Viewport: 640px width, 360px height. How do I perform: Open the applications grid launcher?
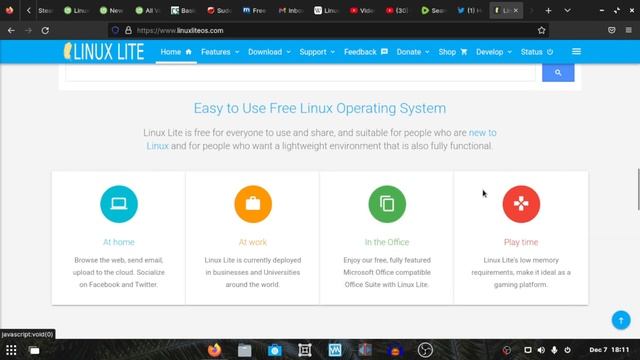[x=11, y=350]
